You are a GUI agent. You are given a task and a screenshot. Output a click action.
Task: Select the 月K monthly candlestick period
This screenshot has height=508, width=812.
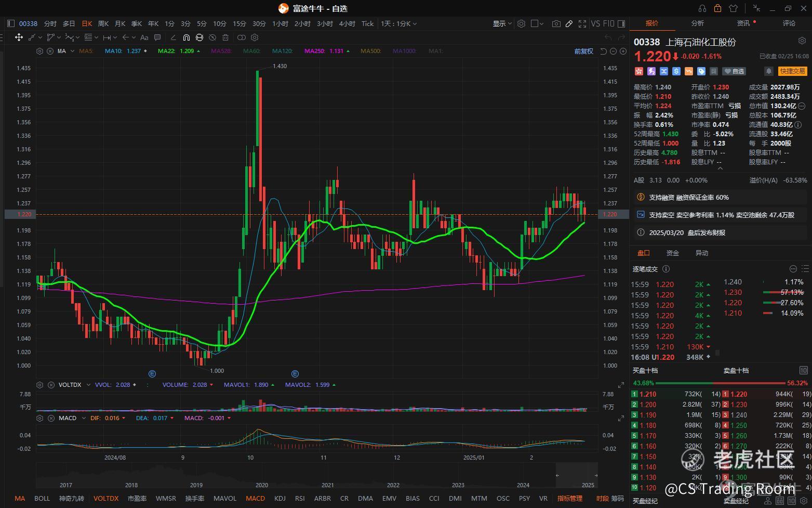tap(120, 23)
